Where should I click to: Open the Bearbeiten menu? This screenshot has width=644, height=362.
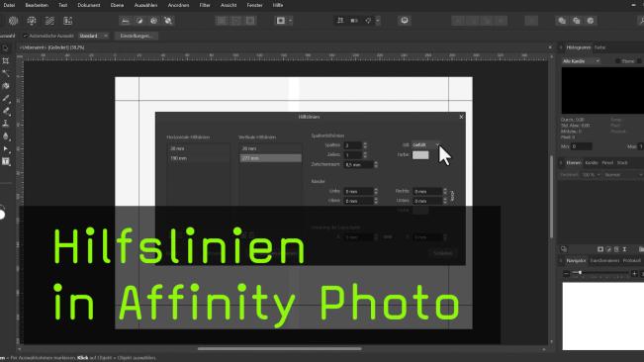(37, 5)
